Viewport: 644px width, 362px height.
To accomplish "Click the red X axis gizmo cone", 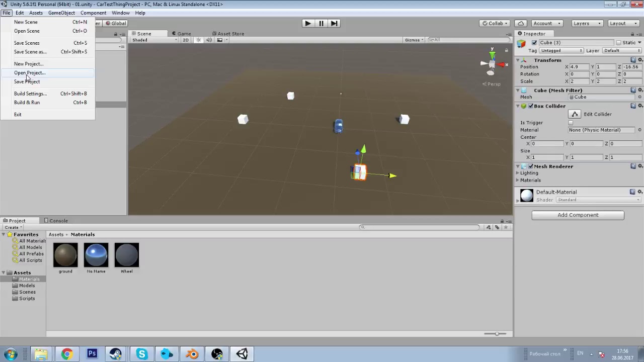I will click(x=502, y=64).
